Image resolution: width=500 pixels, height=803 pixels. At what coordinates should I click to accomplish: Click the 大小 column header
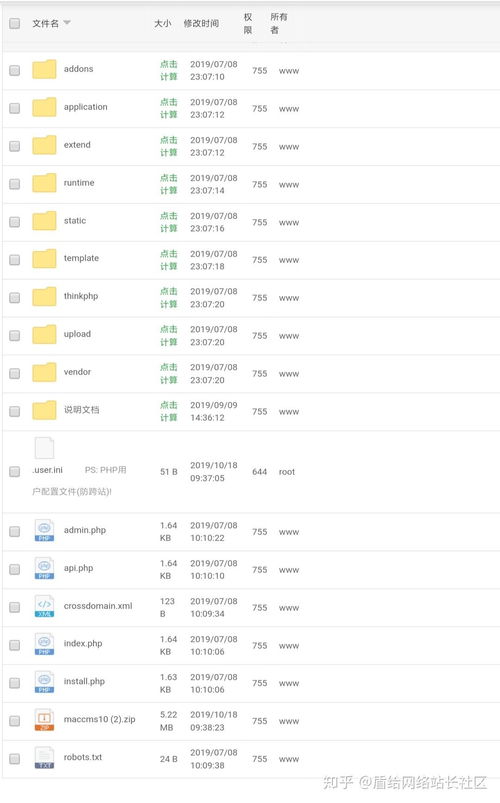click(x=162, y=24)
